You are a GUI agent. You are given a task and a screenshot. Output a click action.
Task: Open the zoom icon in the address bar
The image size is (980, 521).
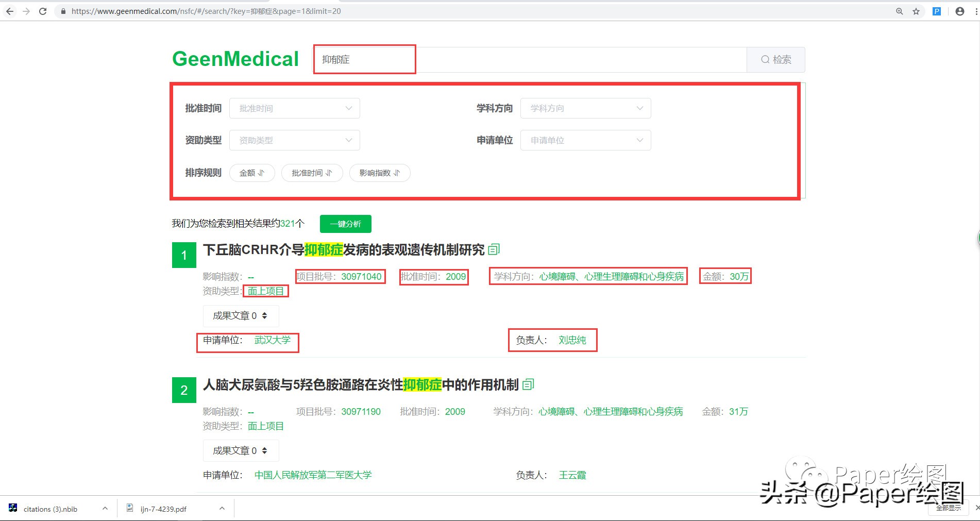(899, 11)
